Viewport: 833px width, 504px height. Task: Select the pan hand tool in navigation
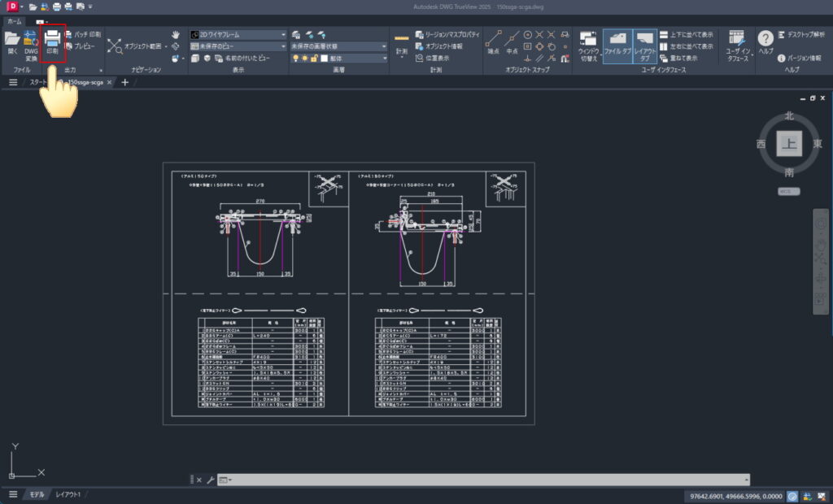point(176,35)
